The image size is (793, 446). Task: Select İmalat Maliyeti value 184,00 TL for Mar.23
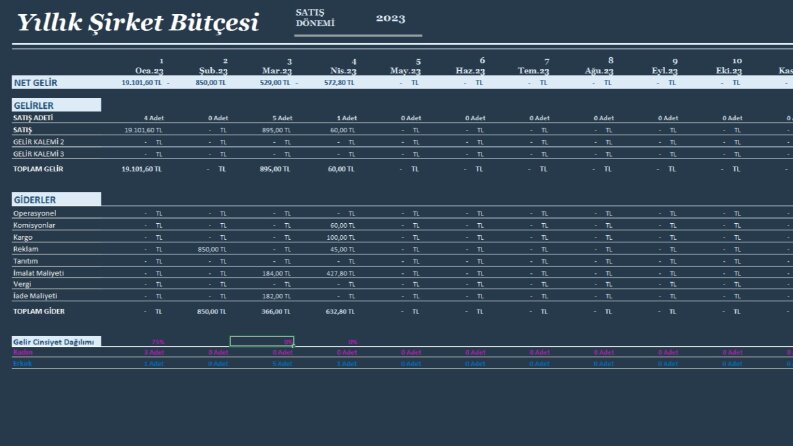point(276,274)
